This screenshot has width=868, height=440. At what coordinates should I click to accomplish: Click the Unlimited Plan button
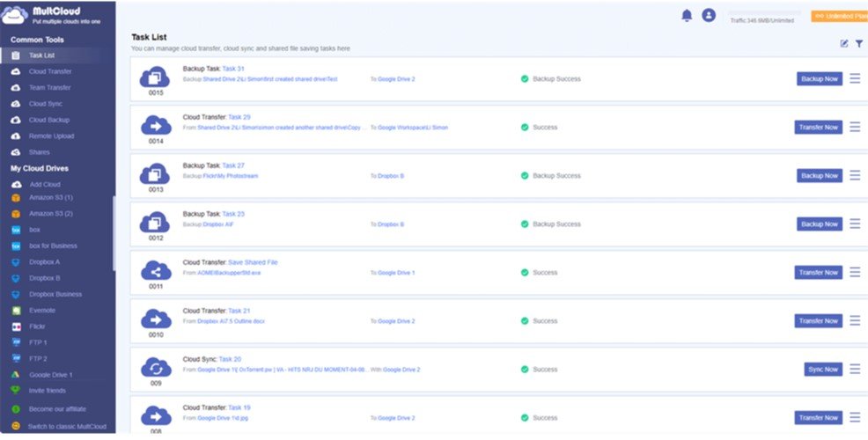coord(839,16)
